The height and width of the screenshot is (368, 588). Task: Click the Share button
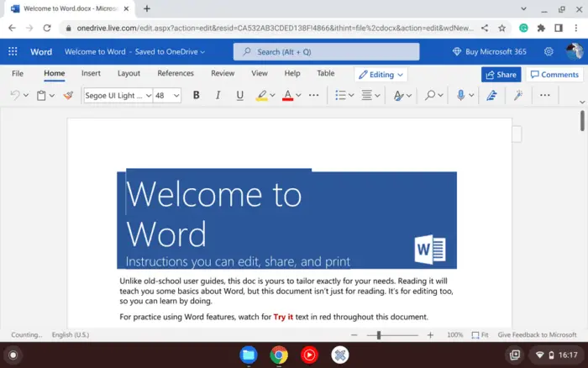pos(501,75)
